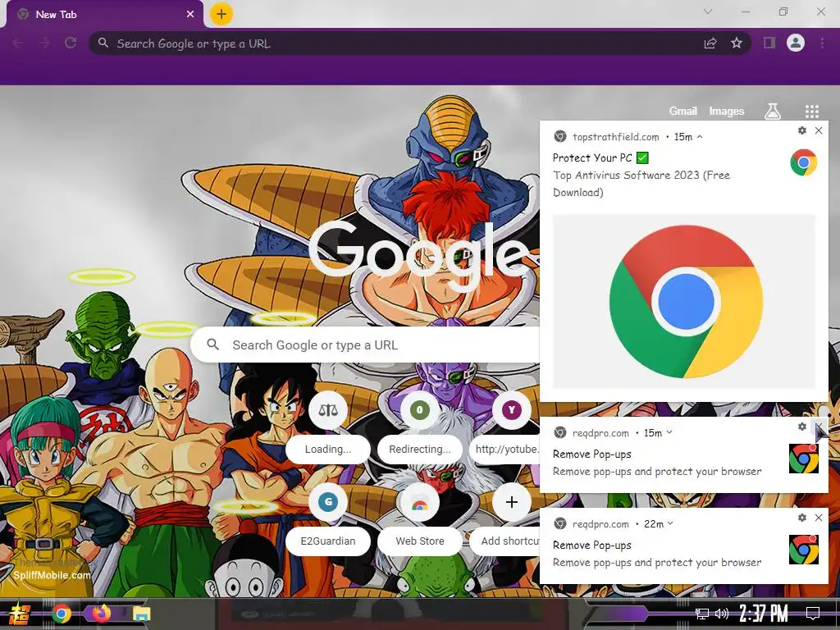Click the small Chrome icon in the Protect Your PC notification
840x630 pixels.
click(x=803, y=163)
